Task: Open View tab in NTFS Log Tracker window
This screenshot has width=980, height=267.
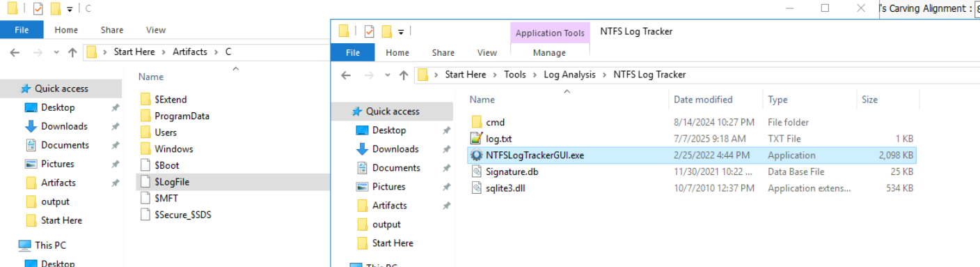Action: pos(487,52)
